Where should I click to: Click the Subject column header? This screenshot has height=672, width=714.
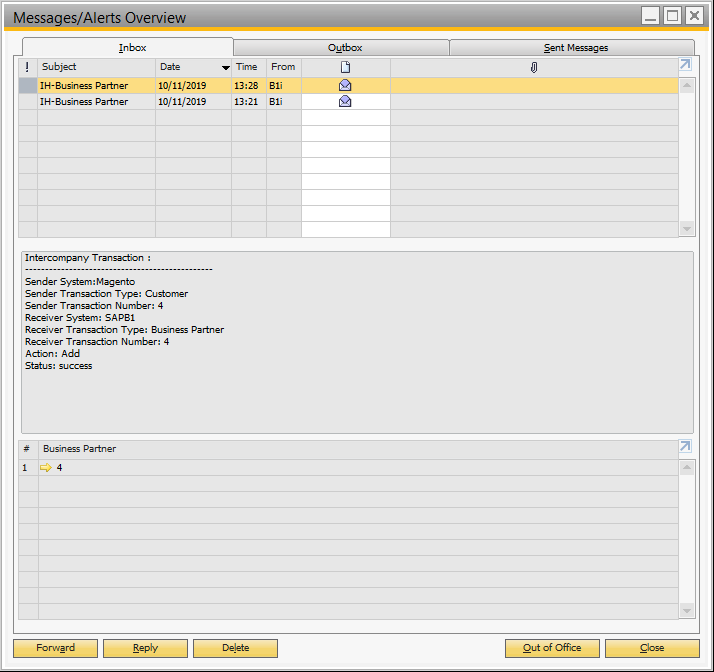coord(96,67)
